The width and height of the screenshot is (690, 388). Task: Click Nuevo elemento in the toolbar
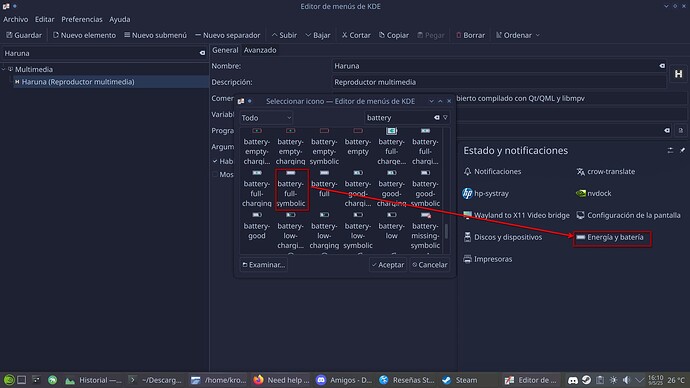pos(84,35)
